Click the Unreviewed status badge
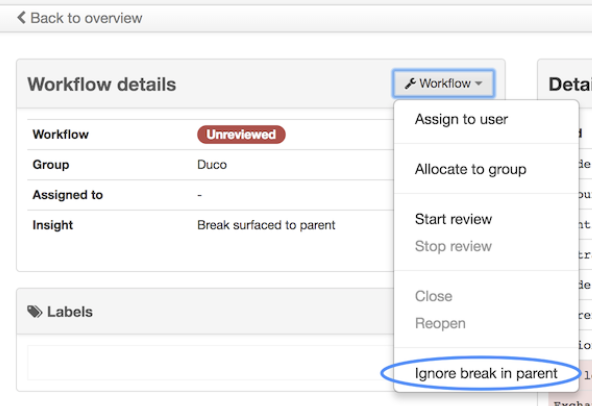Image resolution: width=592 pixels, height=406 pixels. (241, 134)
